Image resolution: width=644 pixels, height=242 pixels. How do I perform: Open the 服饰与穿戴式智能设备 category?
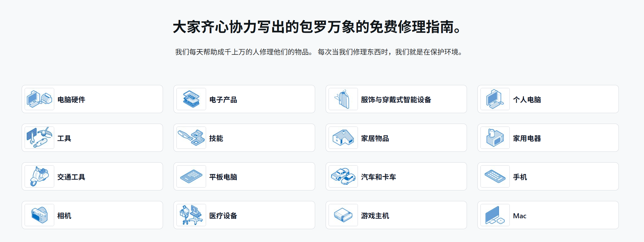[396, 99]
